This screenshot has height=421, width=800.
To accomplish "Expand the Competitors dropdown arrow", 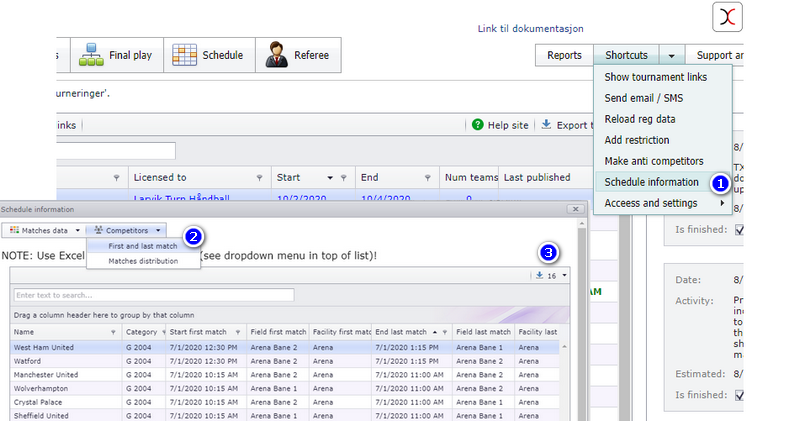I will click(x=158, y=230).
